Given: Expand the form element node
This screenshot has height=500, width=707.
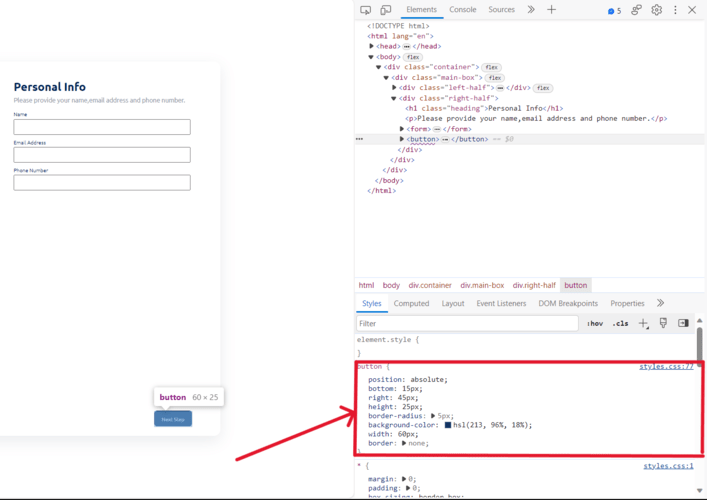Looking at the screenshot, I should (402, 128).
